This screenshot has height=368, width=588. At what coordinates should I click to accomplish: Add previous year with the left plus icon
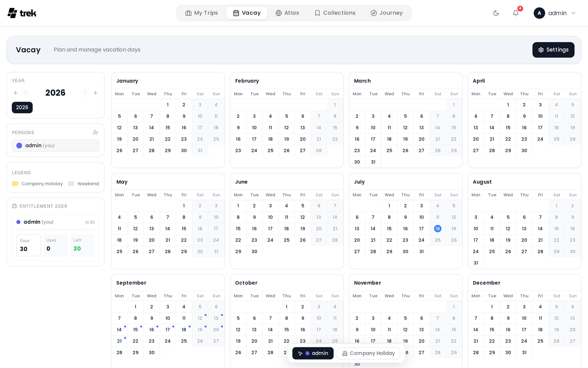(x=15, y=93)
